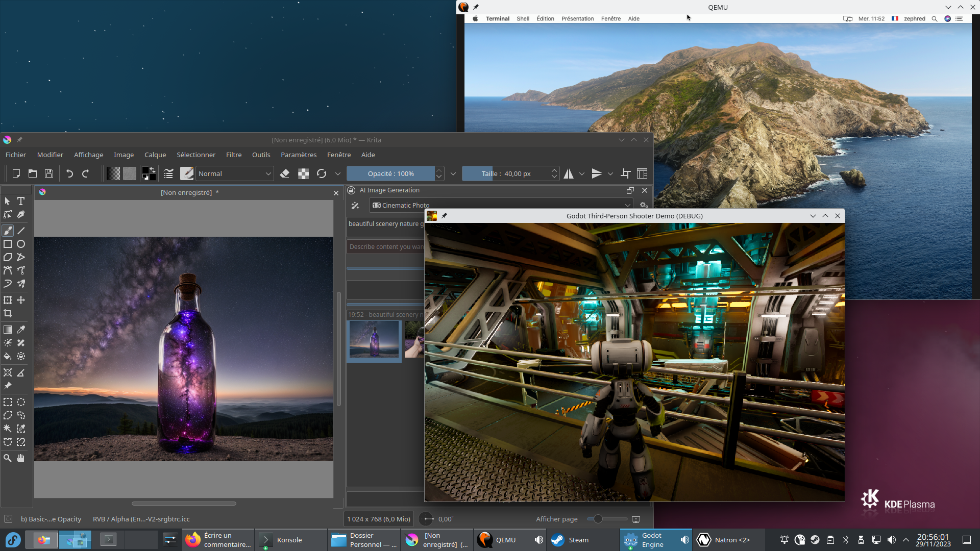Click the reload original preset icon
The image size is (980, 551).
322,173
